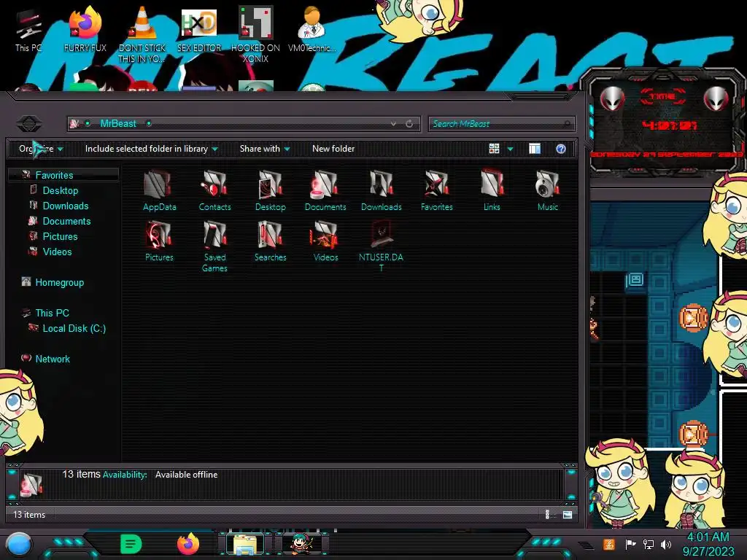Viewport: 747px width, 560px height.
Task: Open the Searches folder
Action: point(270,241)
